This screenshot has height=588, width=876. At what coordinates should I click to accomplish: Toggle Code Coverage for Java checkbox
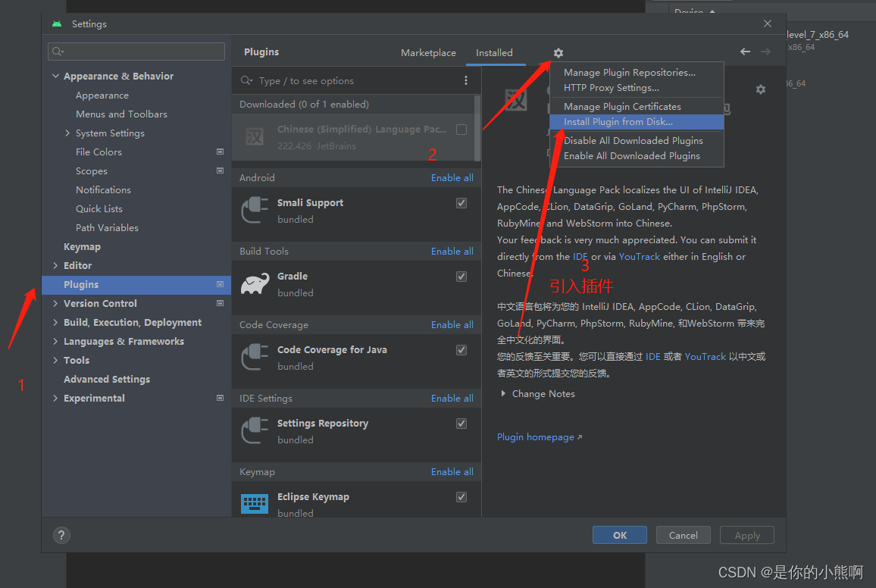tap(461, 350)
